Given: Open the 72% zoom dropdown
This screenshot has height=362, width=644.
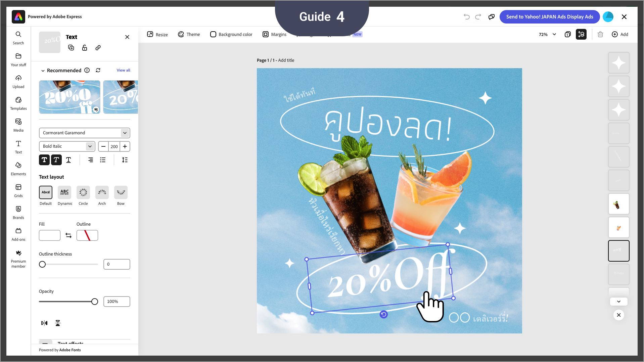Looking at the screenshot, I should click(x=548, y=34).
